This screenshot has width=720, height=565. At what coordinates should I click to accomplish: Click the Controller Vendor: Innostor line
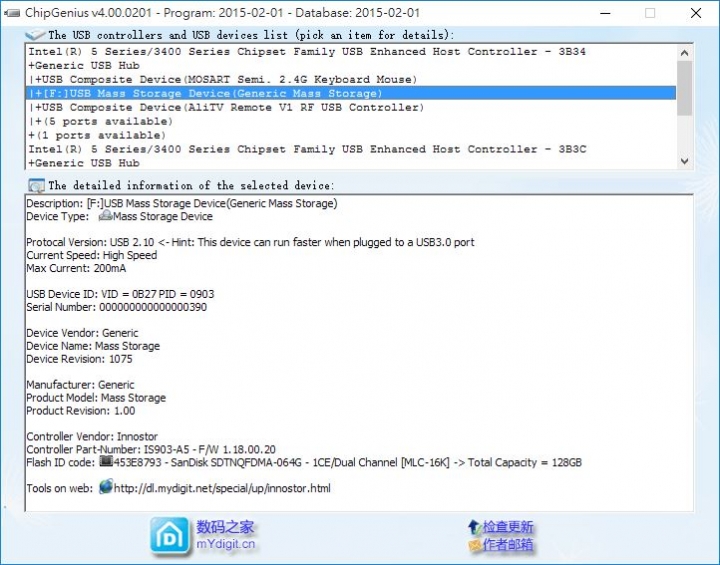pos(92,436)
